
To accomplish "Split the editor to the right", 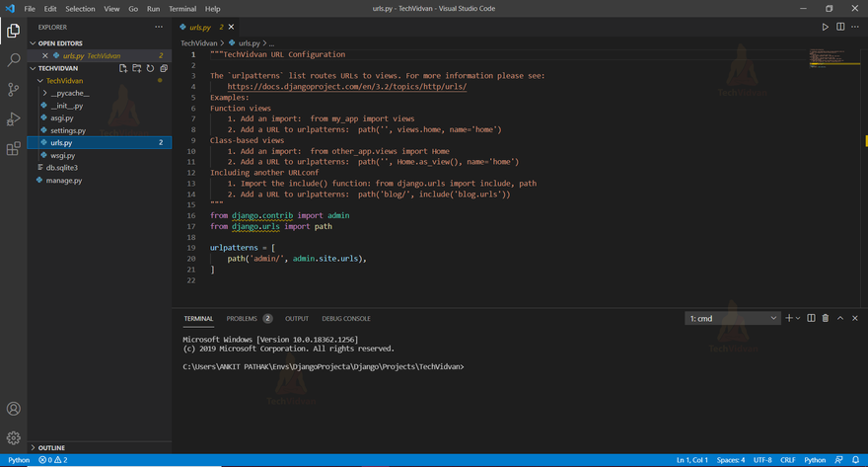I will click(839, 27).
